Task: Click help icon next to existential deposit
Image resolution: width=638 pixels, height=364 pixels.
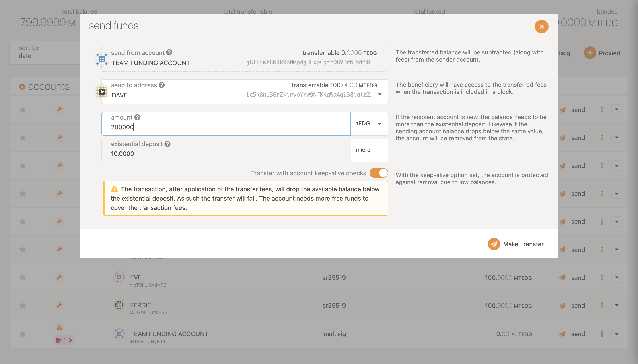Action: click(x=167, y=144)
